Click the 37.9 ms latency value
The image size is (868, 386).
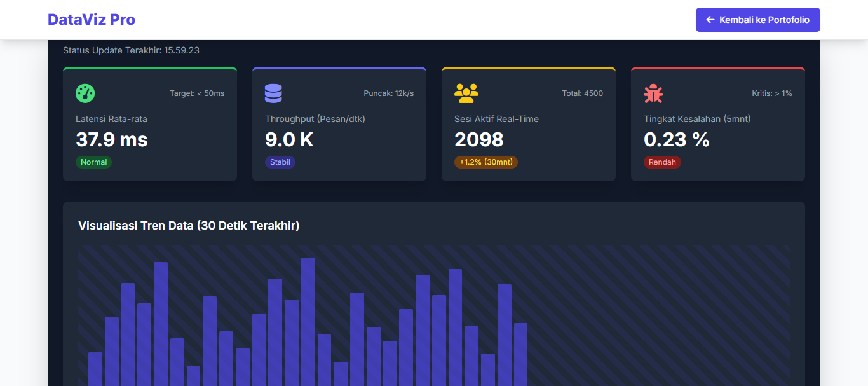click(x=112, y=139)
